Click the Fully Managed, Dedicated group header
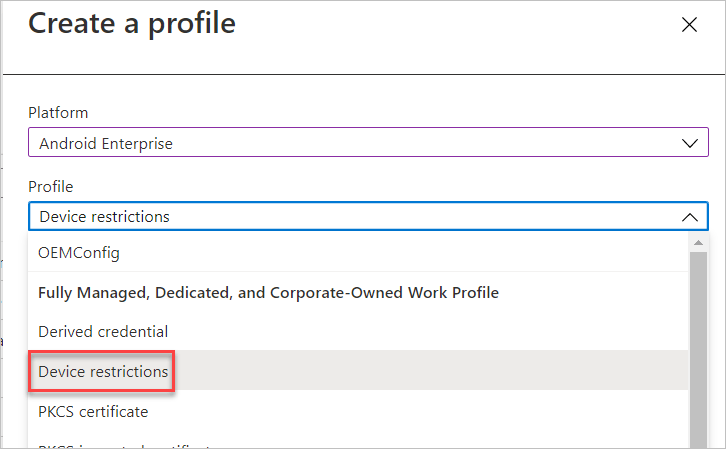This screenshot has width=726, height=449. click(269, 293)
